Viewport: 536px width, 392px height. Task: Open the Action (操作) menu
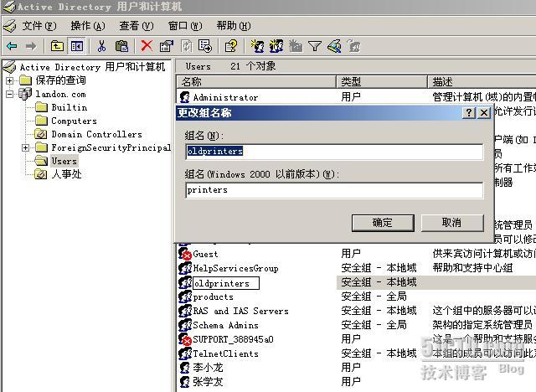[88, 26]
